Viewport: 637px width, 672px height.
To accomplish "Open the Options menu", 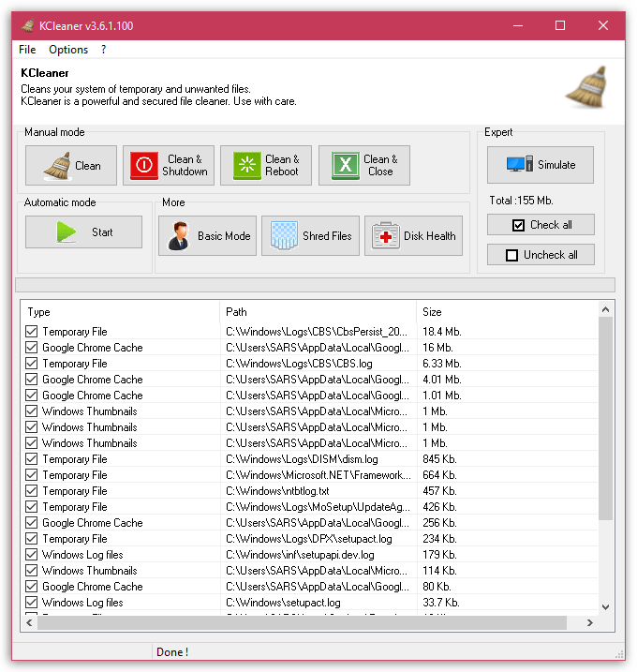I will click(x=68, y=50).
